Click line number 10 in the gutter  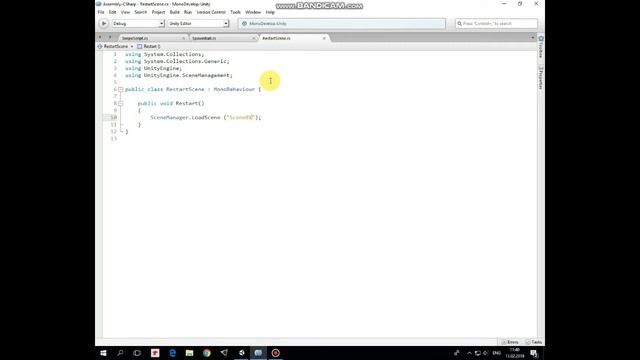click(113, 118)
